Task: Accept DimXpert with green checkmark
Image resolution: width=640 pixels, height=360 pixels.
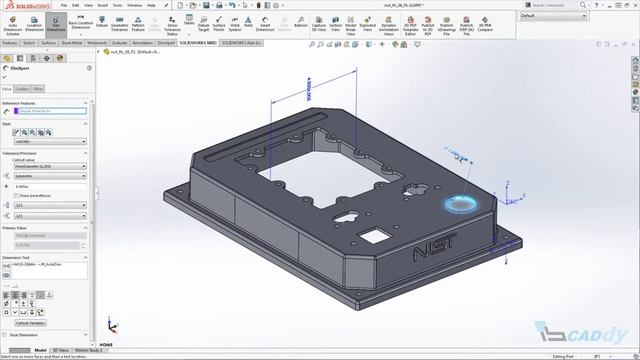Action: pyautogui.click(x=4, y=76)
